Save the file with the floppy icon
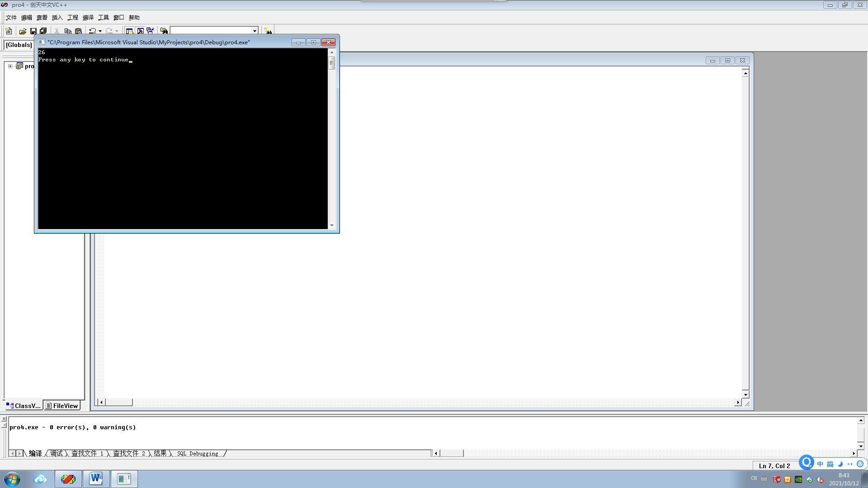Viewport: 868px width, 488px height. coord(33,31)
